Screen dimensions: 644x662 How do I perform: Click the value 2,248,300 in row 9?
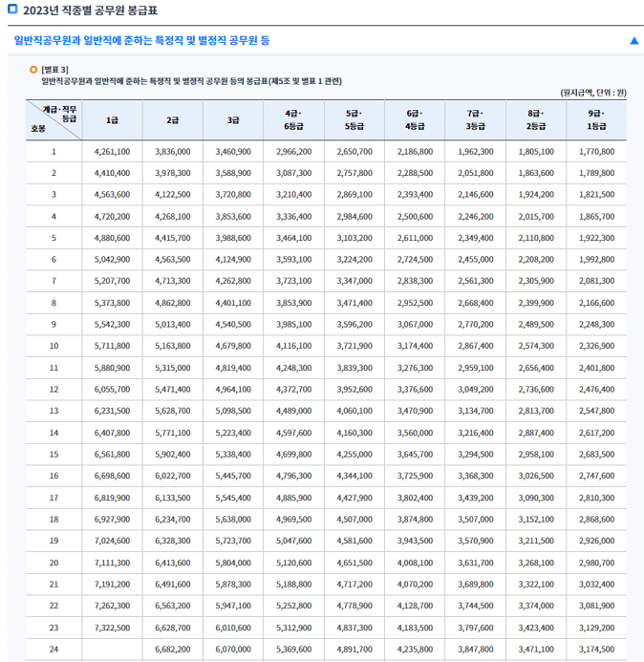pos(596,325)
